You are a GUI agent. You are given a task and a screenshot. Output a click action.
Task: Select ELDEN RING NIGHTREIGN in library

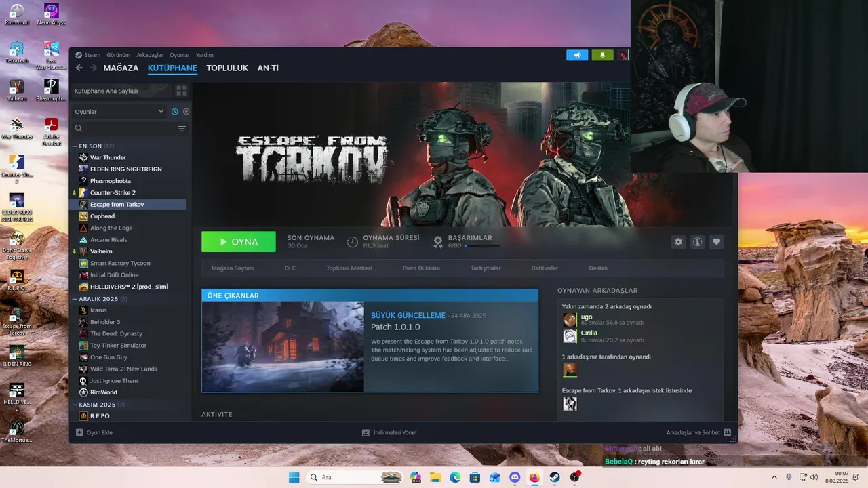(x=129, y=169)
